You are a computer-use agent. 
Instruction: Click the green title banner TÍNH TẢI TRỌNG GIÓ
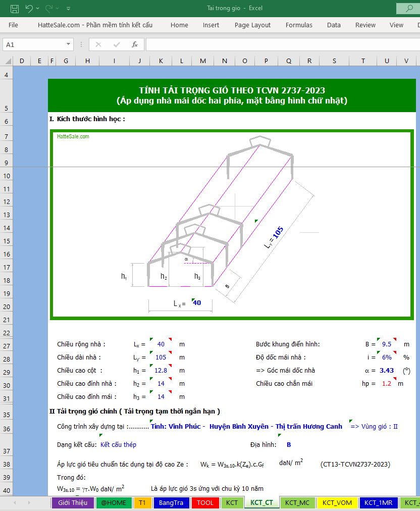(x=232, y=95)
